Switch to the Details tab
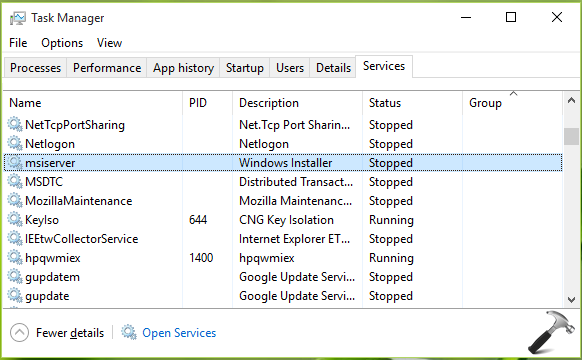582x360 pixels. (333, 68)
